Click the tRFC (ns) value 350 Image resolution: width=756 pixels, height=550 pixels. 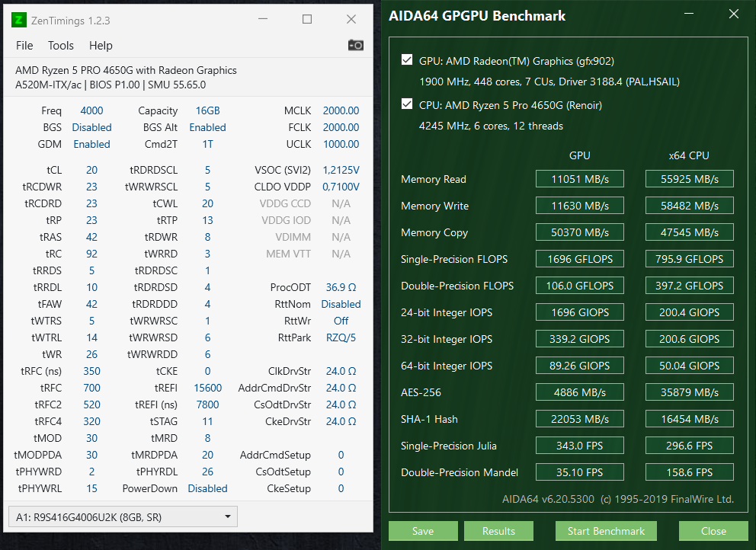(x=91, y=371)
